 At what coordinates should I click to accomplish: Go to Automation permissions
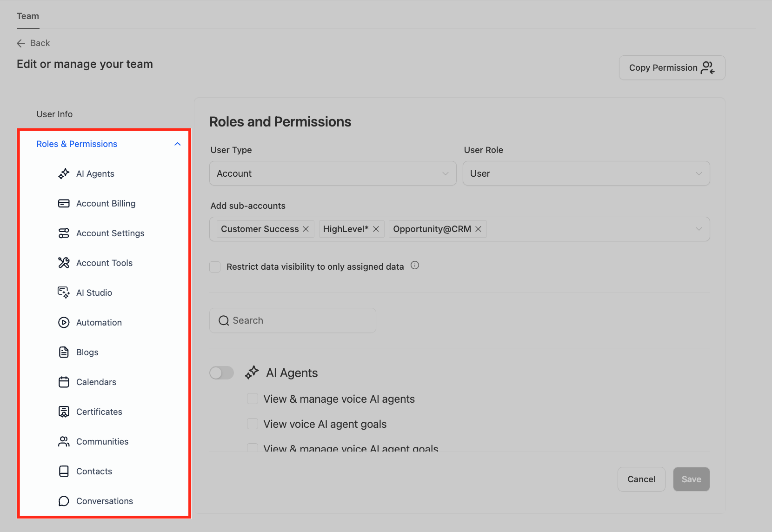coord(99,322)
